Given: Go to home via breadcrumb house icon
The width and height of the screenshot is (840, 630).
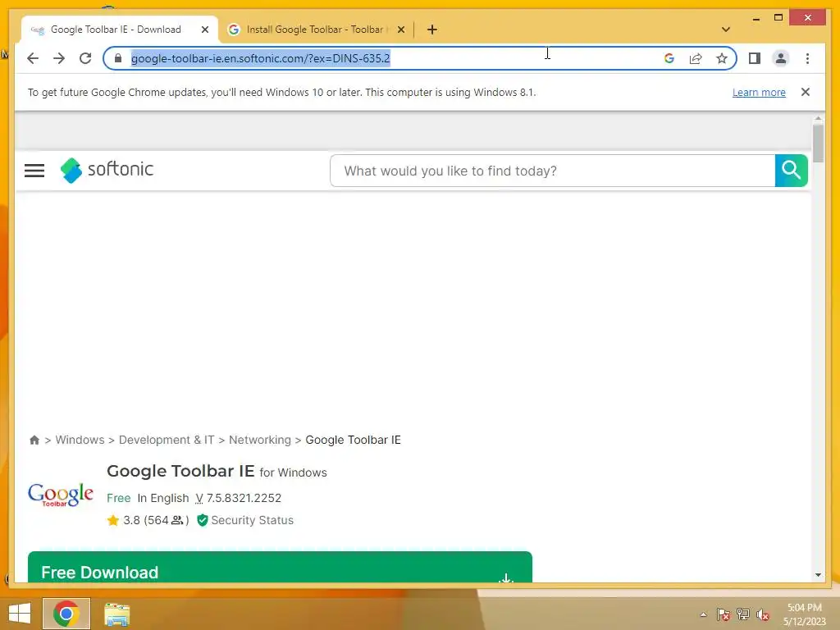Looking at the screenshot, I should click(x=34, y=440).
